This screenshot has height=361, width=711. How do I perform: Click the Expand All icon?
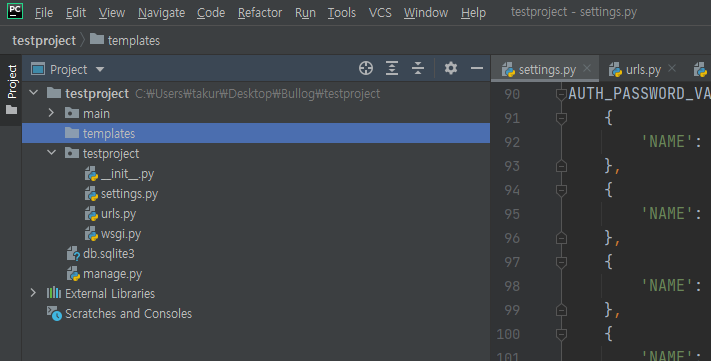392,68
